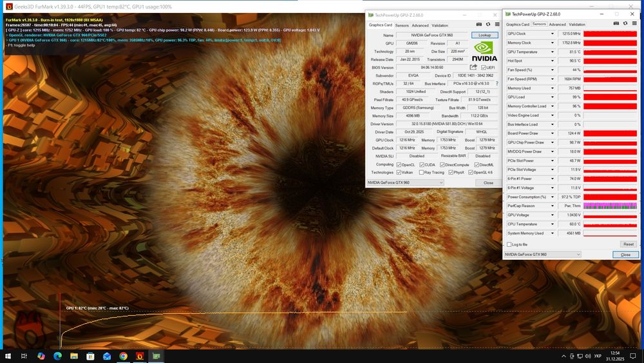Screen dimensions: 644x363
Task: Switch to GPU-Z taskbar icon
Action: point(156,356)
